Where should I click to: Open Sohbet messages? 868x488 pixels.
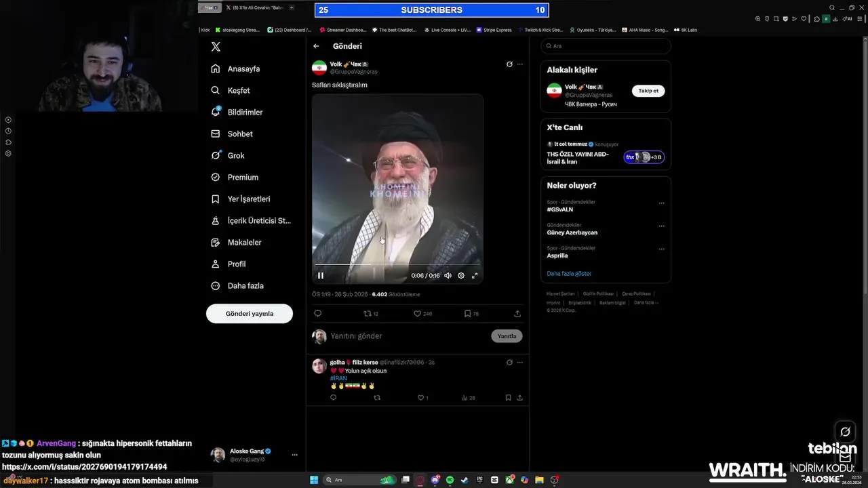click(232, 134)
